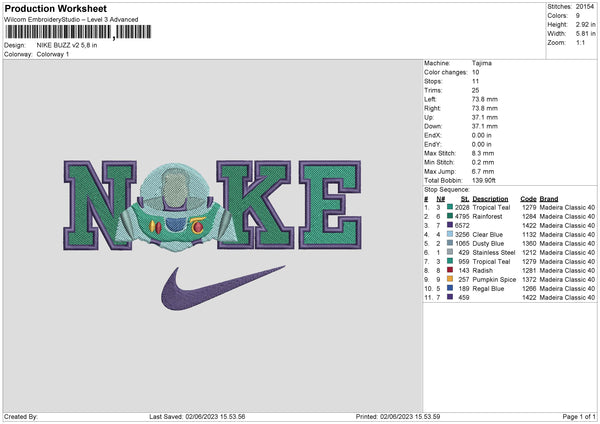Click 'Wilcom EmbroideryStudio – Level 3 Advanced' text
Screen dimensions: 600x424
[71, 20]
